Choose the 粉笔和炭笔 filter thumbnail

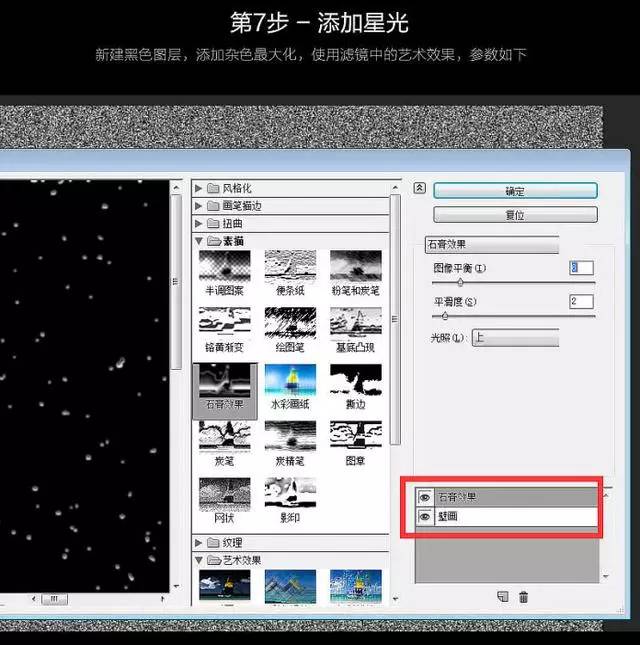[356, 269]
